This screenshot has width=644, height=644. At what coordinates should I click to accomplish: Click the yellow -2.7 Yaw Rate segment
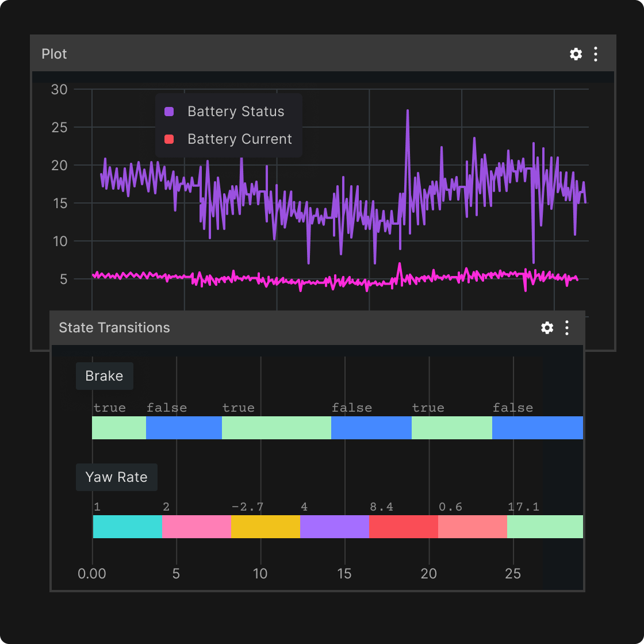point(264,526)
